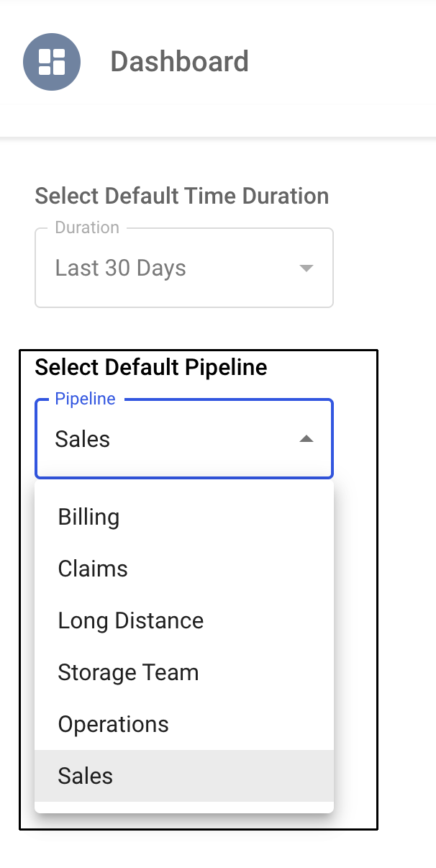Pick the Long Distance pipeline option
The image size is (436, 868).
click(131, 620)
